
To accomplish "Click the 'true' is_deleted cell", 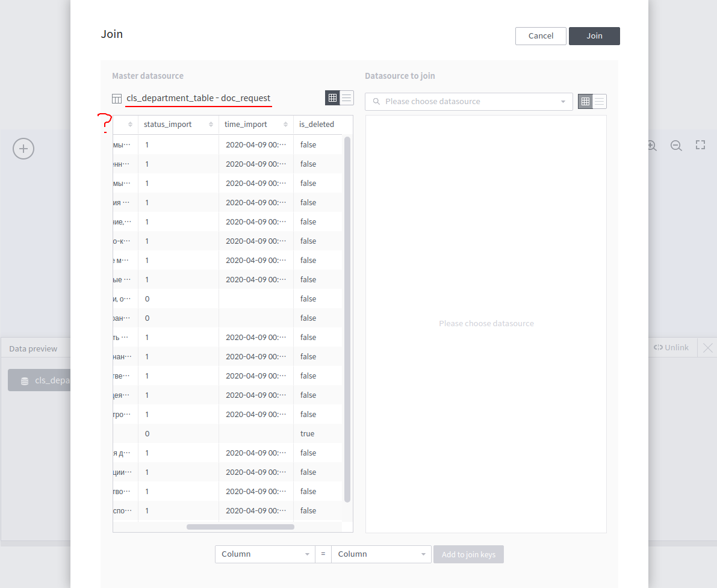I will (x=307, y=433).
